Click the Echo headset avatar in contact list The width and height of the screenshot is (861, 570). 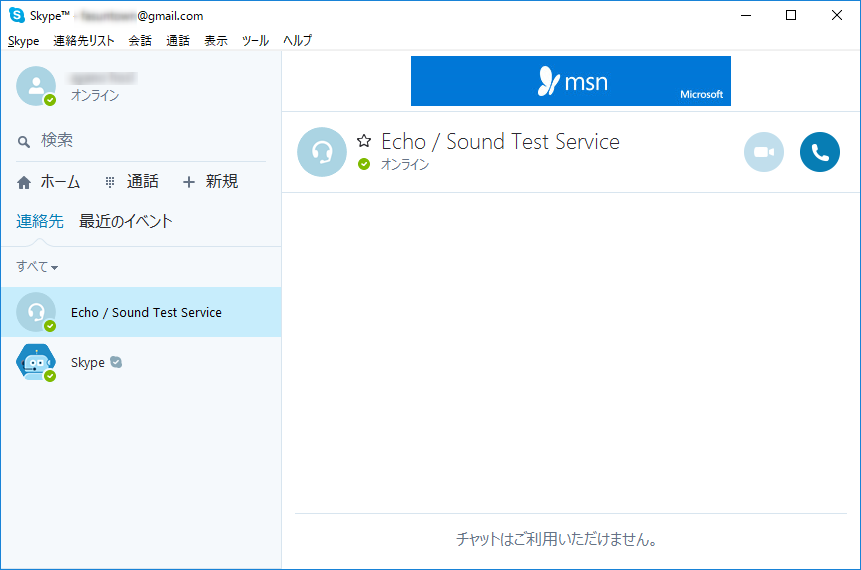(x=36, y=312)
